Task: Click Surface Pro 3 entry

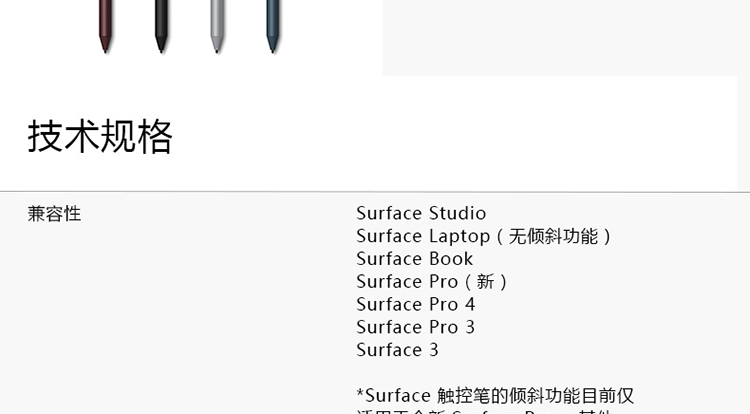Action: click(415, 327)
